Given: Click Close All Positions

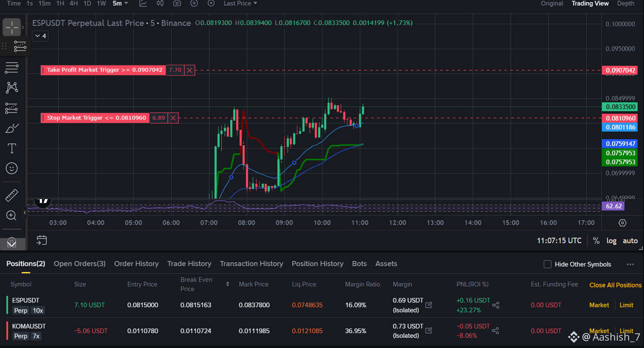Looking at the screenshot, I should 615,285.
